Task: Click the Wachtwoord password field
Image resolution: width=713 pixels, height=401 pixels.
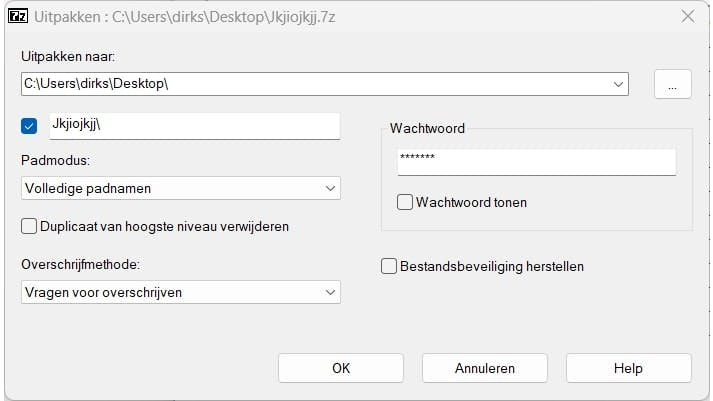Action: 536,160
